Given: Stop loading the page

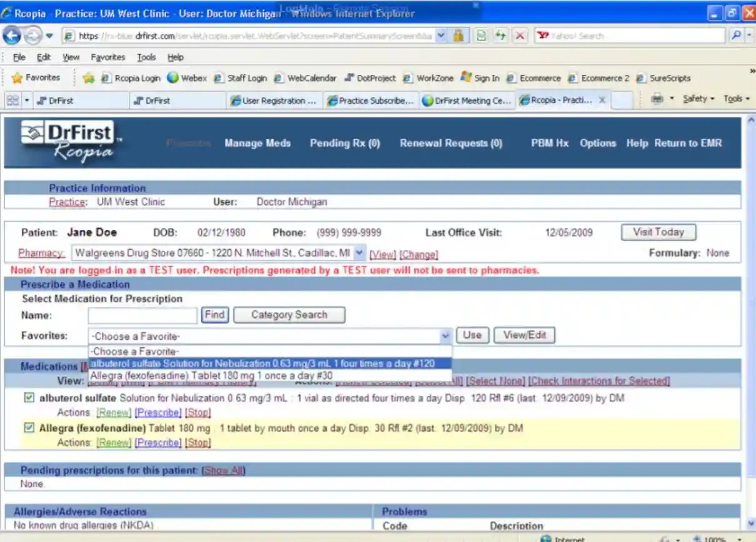Looking at the screenshot, I should click(x=520, y=36).
